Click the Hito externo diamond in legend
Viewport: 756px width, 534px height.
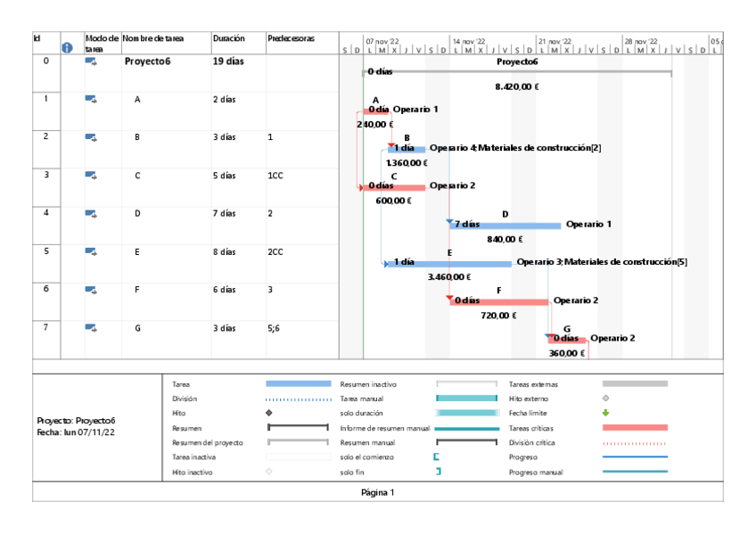[x=605, y=398]
